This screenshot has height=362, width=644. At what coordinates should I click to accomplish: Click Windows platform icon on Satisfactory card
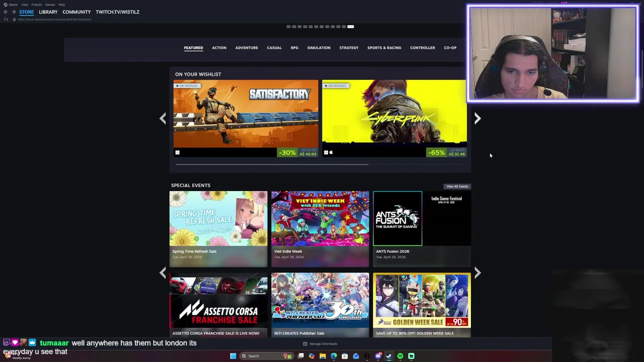point(177,152)
